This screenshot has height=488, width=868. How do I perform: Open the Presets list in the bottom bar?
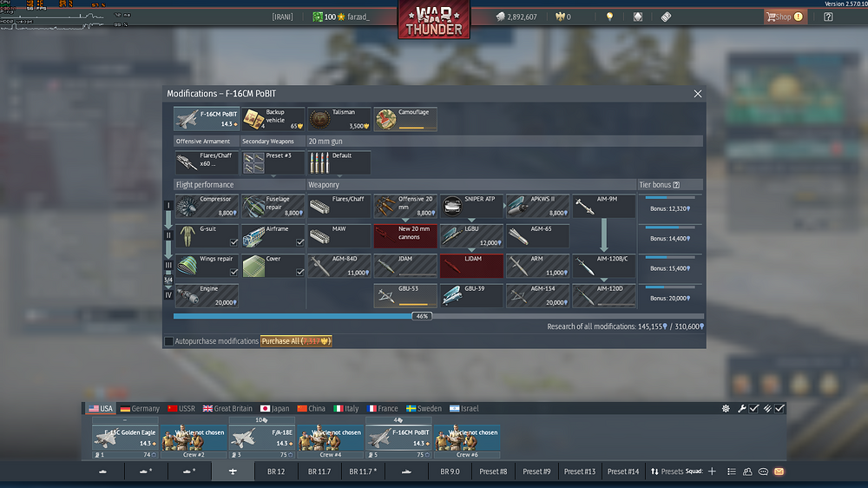coord(667,472)
